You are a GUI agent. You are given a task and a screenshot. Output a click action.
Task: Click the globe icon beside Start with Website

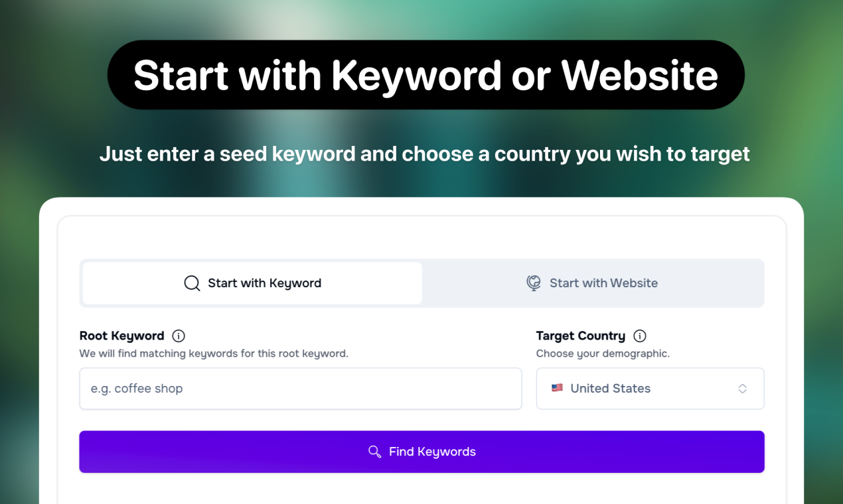[534, 283]
